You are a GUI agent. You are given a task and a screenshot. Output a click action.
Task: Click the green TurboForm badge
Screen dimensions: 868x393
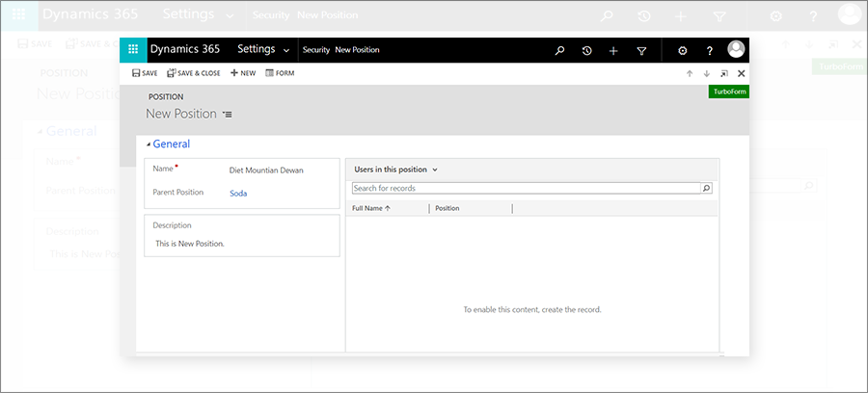728,92
